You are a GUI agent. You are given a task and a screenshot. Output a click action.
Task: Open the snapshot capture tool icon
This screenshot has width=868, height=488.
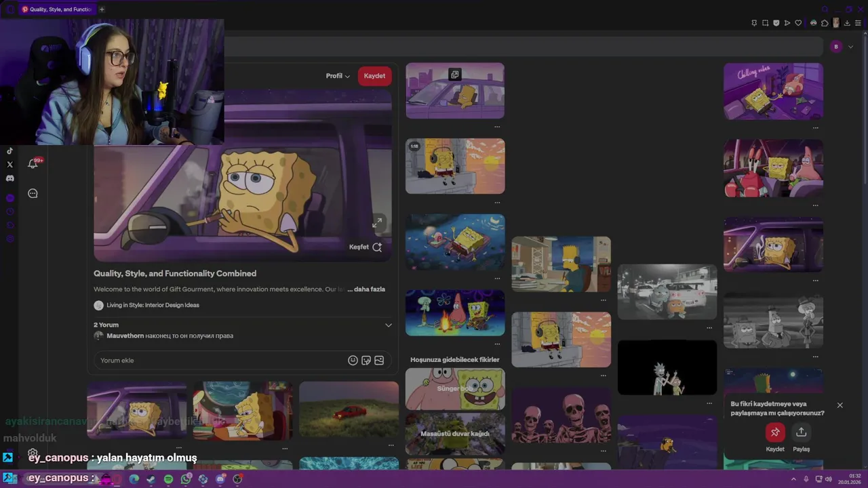tap(766, 23)
